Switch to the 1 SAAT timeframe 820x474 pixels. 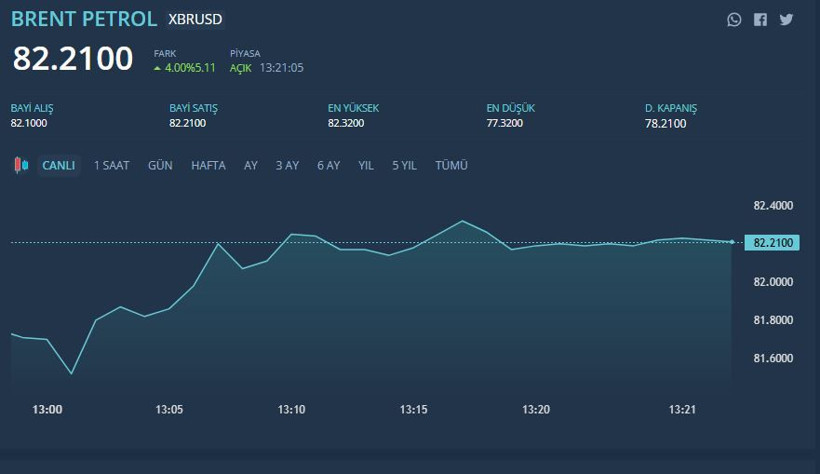(x=112, y=165)
